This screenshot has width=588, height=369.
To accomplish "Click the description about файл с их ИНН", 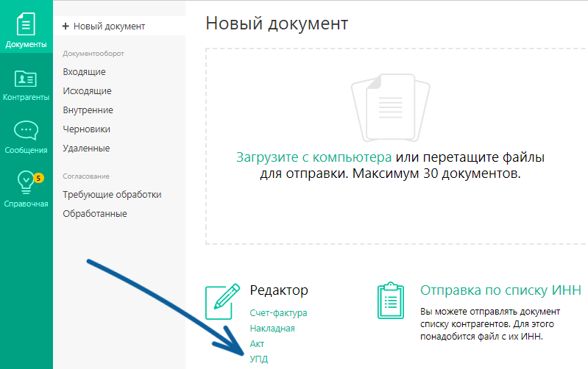I will click(x=489, y=324).
